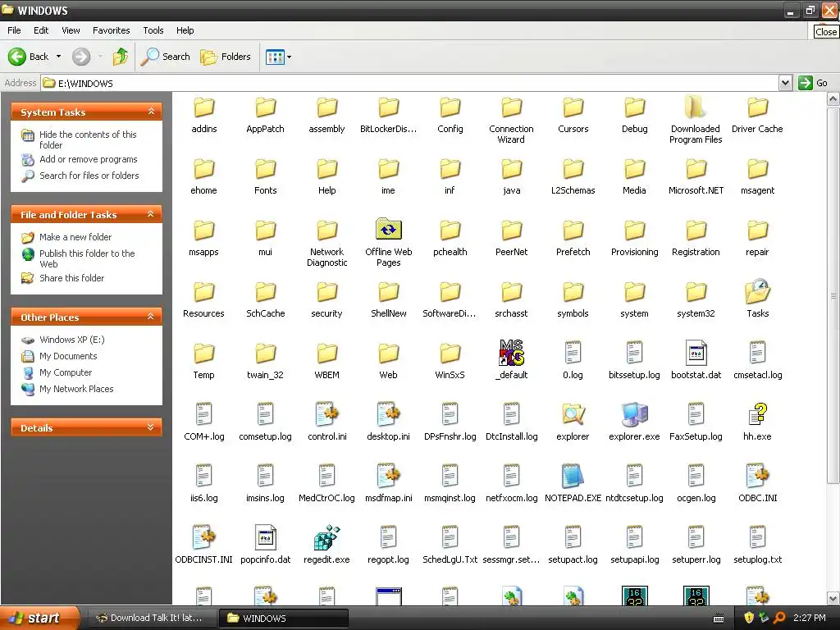Open the system32 folder
840x630 pixels.
[x=696, y=291]
